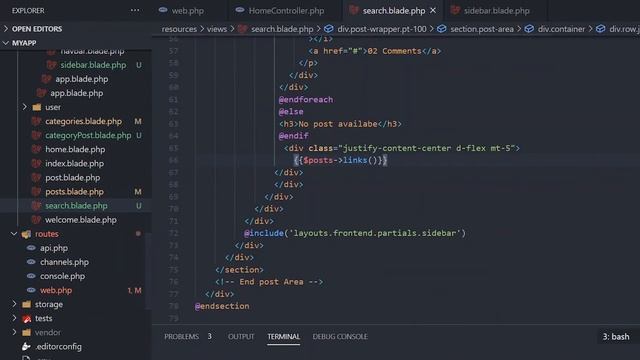640x360 pixels.
Task: Open console.php in the routes folder
Action: (x=62, y=276)
